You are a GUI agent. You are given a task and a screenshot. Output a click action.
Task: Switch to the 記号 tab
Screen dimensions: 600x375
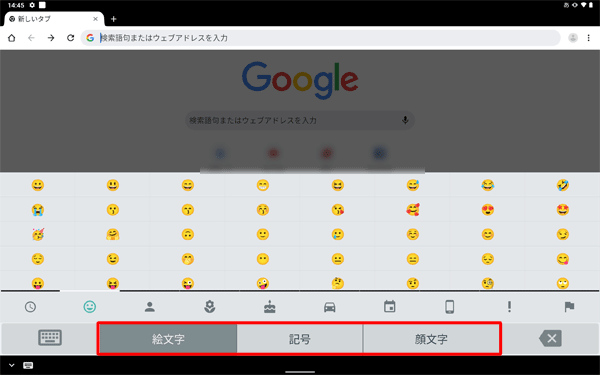[300, 339]
